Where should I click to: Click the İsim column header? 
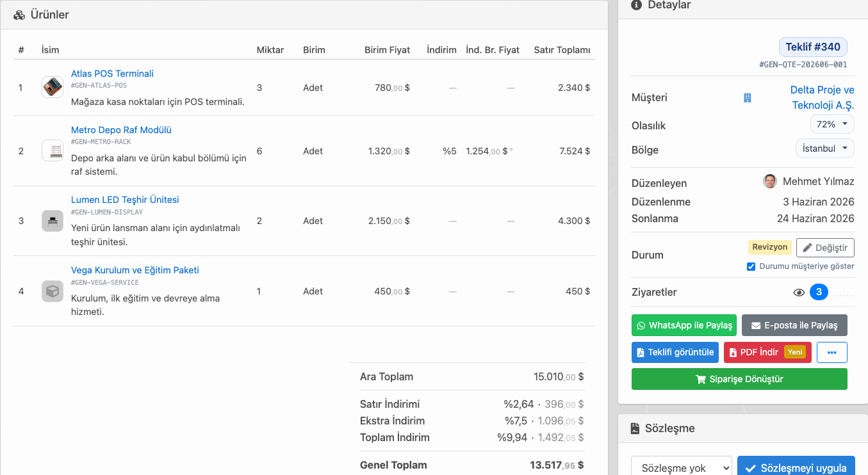[x=50, y=50]
